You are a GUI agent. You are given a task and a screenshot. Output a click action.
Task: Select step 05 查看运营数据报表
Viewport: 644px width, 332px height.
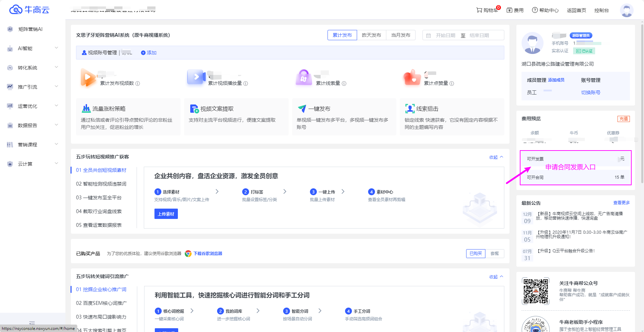click(99, 225)
